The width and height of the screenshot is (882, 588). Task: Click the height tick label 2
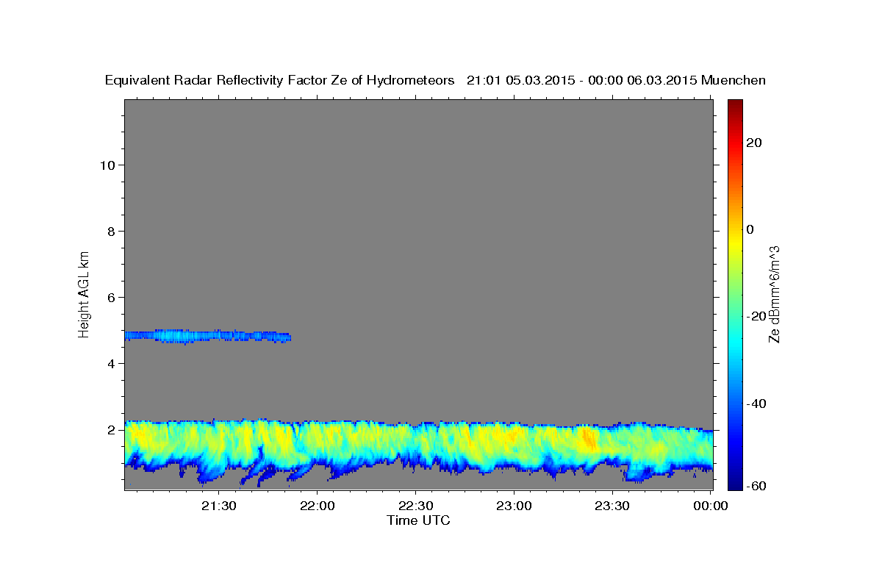112,429
